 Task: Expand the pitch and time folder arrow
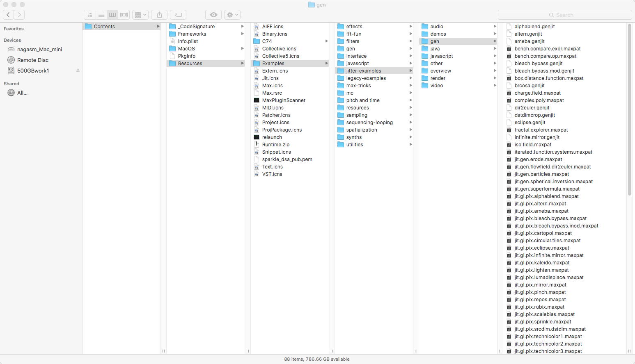tap(410, 100)
